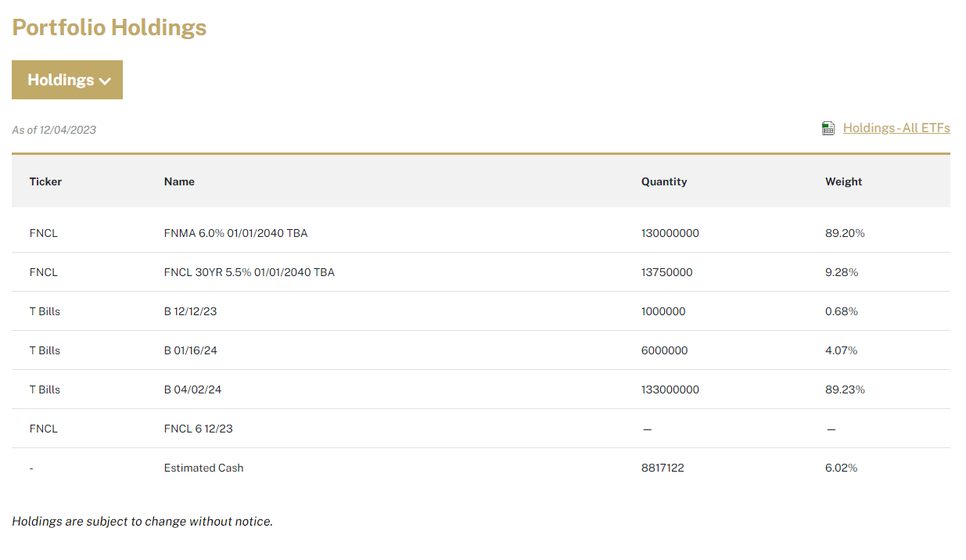Click the B 04/02/24 row quantity 133000000
Screen dimensions: 966x560
tap(670, 389)
